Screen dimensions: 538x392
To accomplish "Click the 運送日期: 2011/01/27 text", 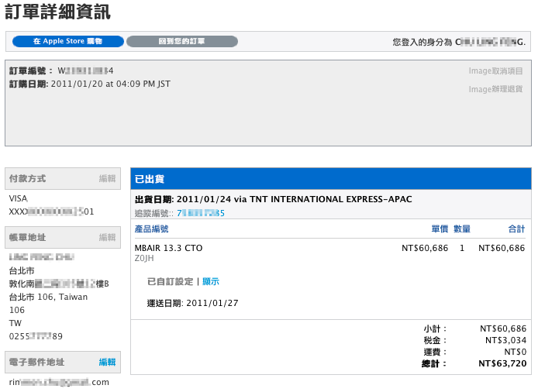I will pos(192,303).
